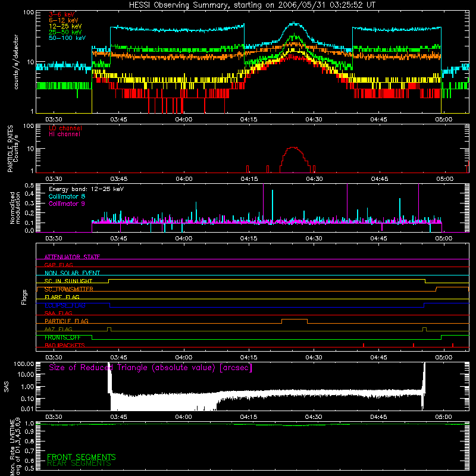Click the SC_IN_SUNLIGHT flag label
This screenshot has height=476, width=476.
coord(68,281)
